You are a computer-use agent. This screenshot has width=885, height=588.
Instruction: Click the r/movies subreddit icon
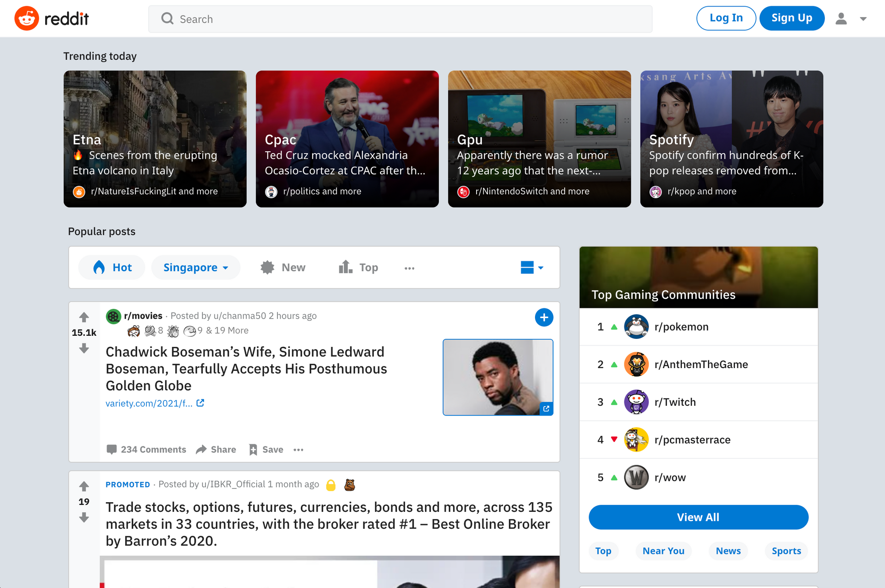(x=113, y=316)
